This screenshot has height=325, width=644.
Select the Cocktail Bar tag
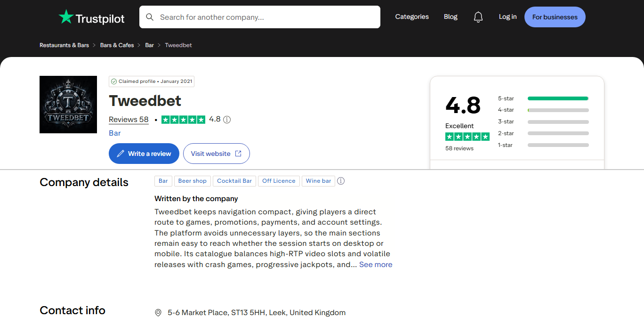pos(234,181)
